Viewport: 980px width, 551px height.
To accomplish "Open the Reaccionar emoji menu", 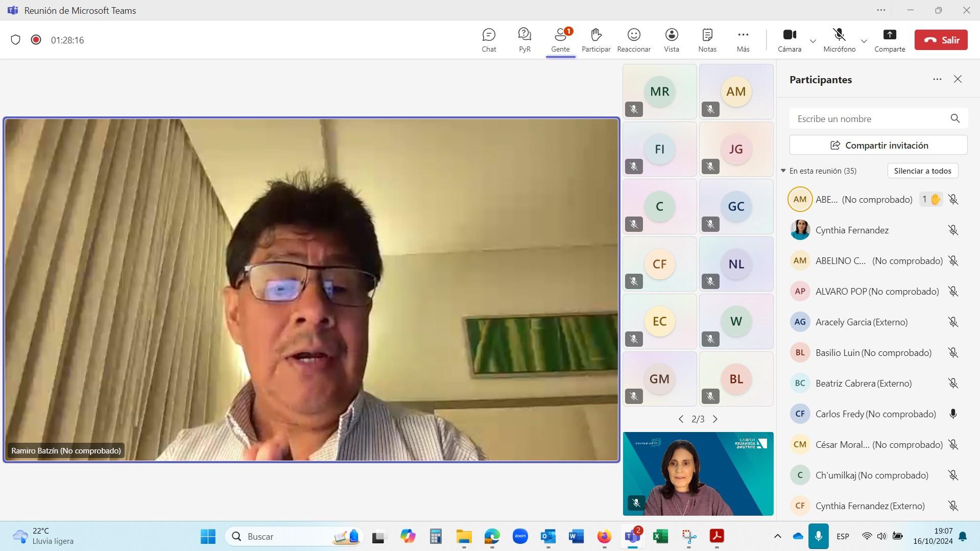I will pyautogui.click(x=633, y=40).
